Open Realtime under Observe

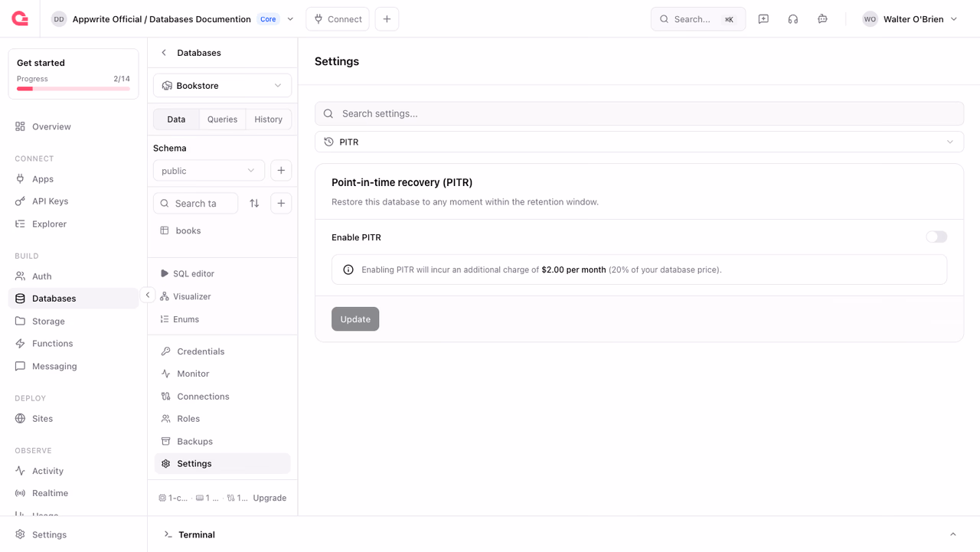(73, 493)
